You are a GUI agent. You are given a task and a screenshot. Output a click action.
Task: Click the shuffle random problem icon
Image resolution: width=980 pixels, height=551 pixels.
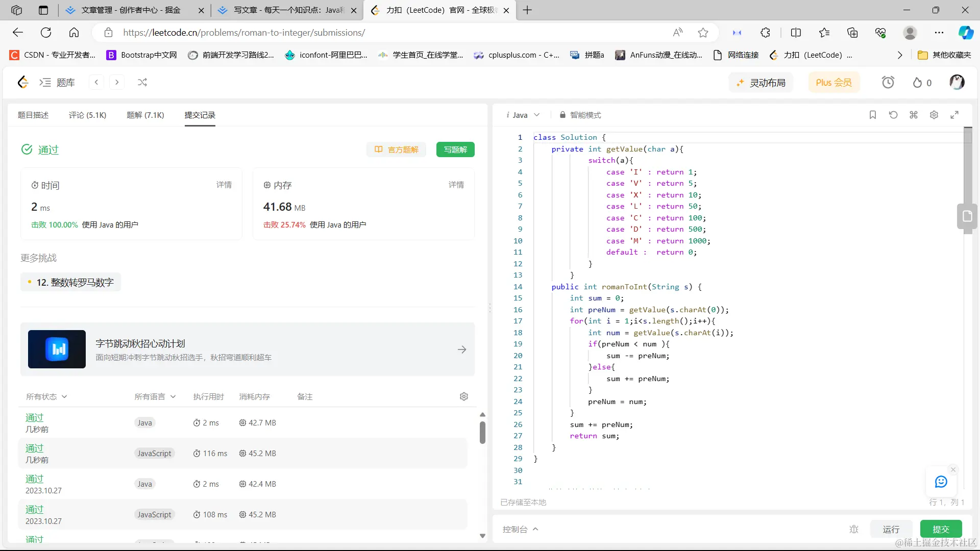click(x=142, y=82)
